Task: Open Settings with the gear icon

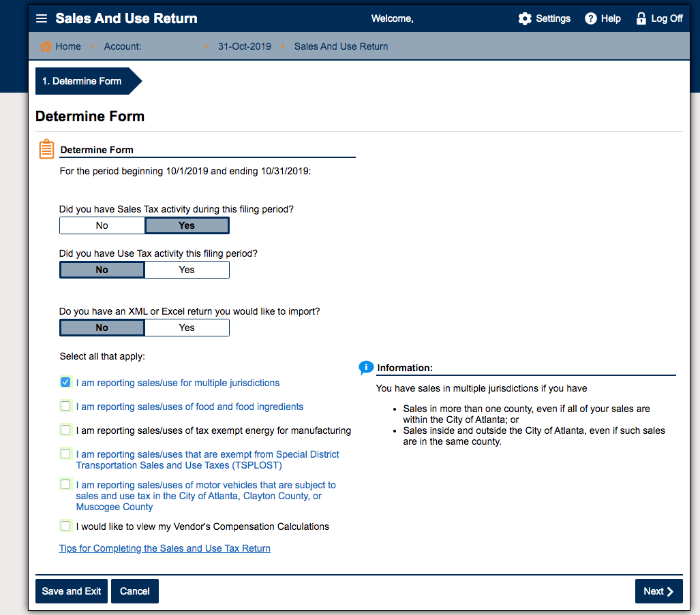Action: 525,18
